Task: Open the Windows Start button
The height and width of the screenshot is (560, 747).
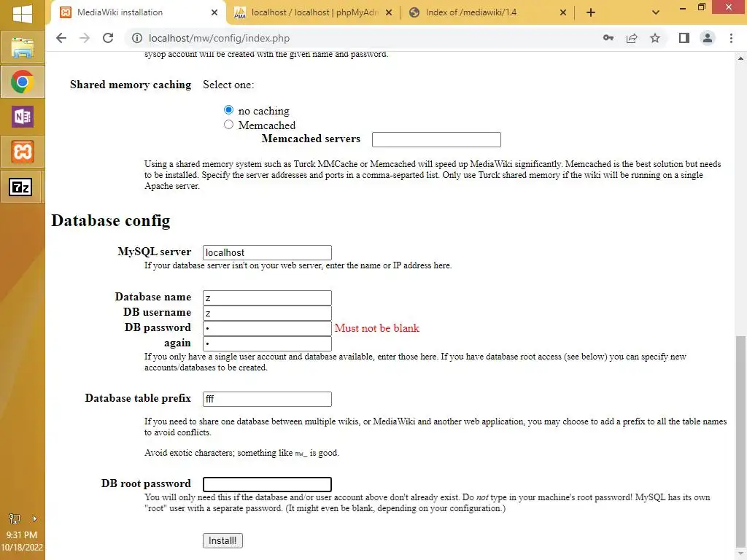Action: [23, 13]
